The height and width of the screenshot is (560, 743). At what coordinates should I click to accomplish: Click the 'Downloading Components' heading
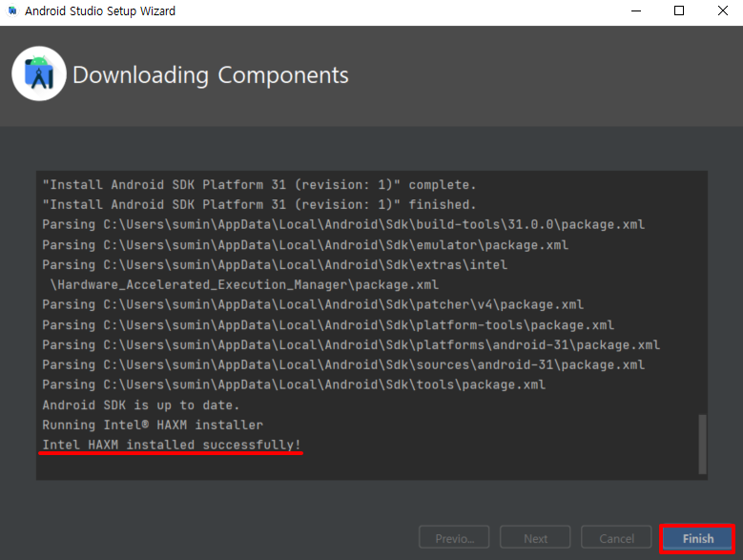coord(211,75)
